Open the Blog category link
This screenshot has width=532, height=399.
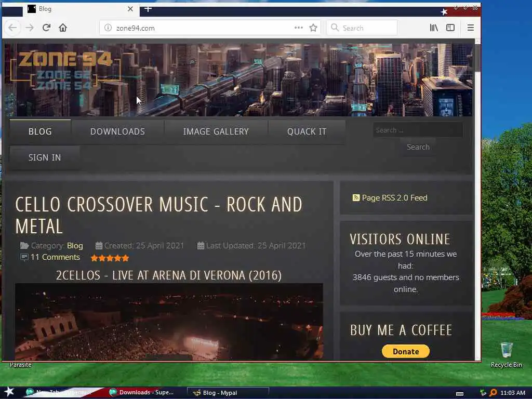click(75, 246)
